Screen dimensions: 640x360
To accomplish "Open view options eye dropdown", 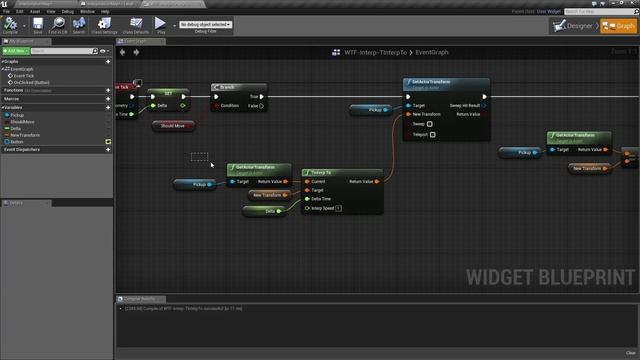I will (x=104, y=51).
